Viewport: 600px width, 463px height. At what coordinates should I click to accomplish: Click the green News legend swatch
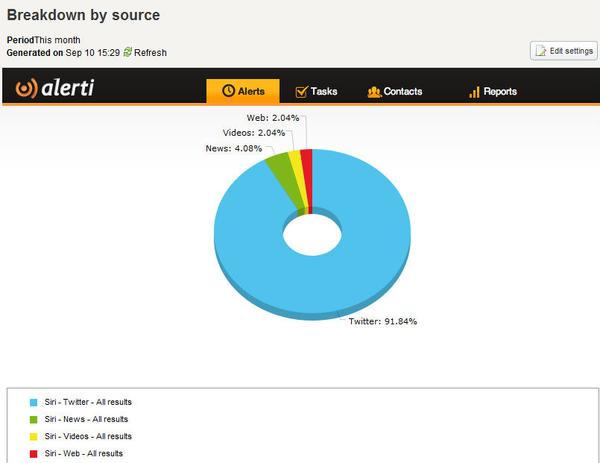(x=34, y=420)
